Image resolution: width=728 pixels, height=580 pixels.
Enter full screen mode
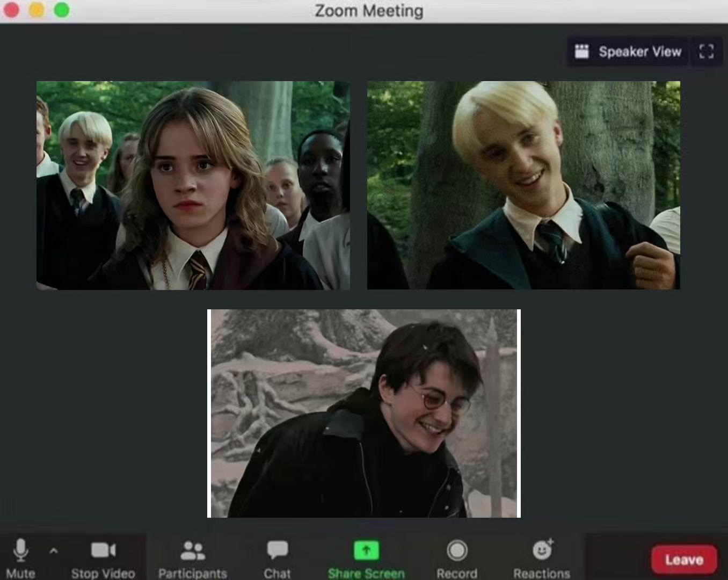(707, 52)
